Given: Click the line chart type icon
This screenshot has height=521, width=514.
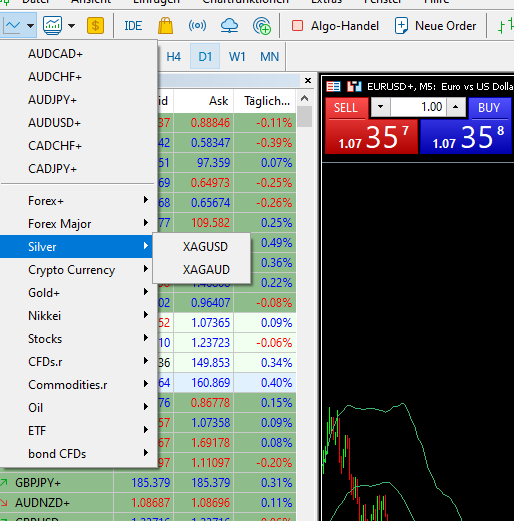Looking at the screenshot, I should (x=12, y=25).
